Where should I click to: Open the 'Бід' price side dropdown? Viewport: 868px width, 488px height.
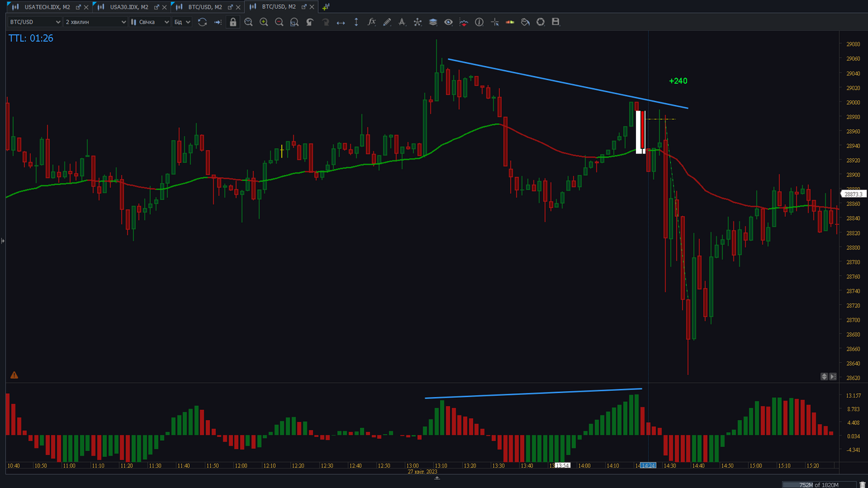(x=182, y=22)
